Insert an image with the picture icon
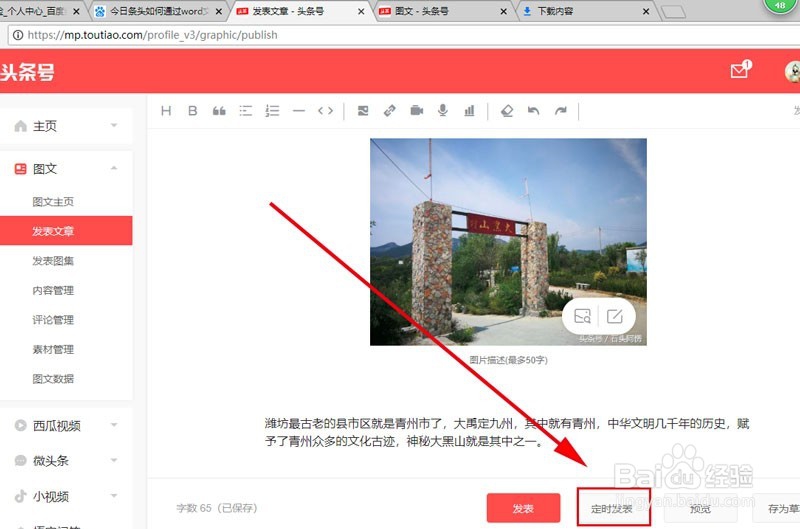 (363, 111)
